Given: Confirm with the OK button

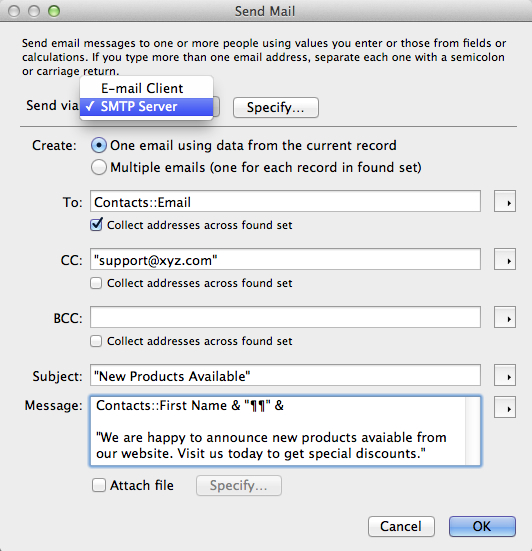Looking at the screenshot, I should coord(482,526).
